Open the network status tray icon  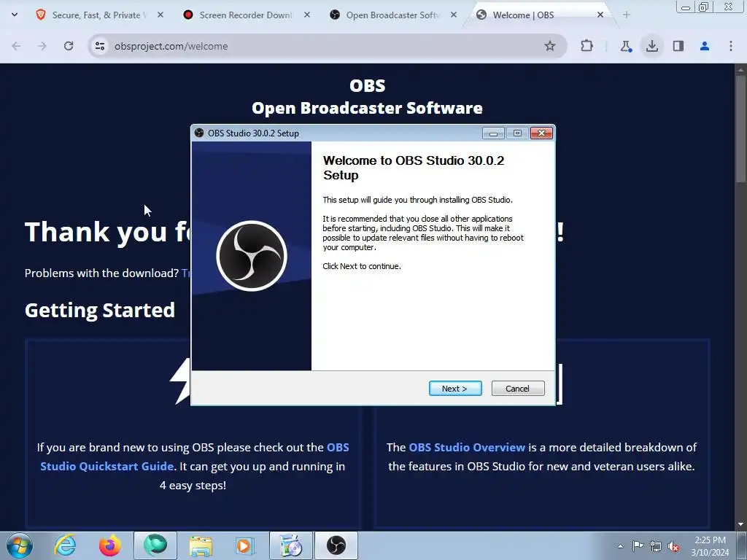click(x=656, y=546)
